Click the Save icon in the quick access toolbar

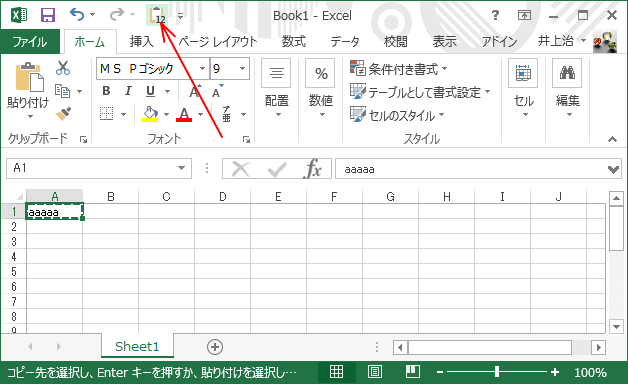pyautogui.click(x=48, y=15)
